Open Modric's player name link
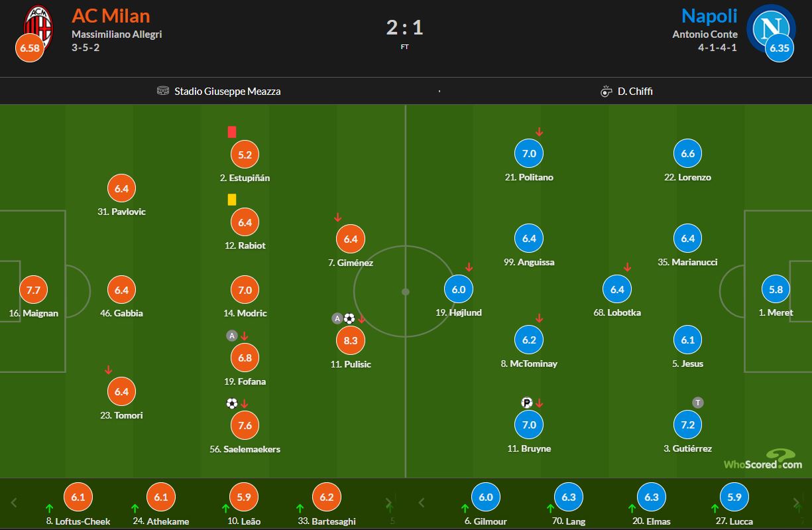 tap(245, 313)
